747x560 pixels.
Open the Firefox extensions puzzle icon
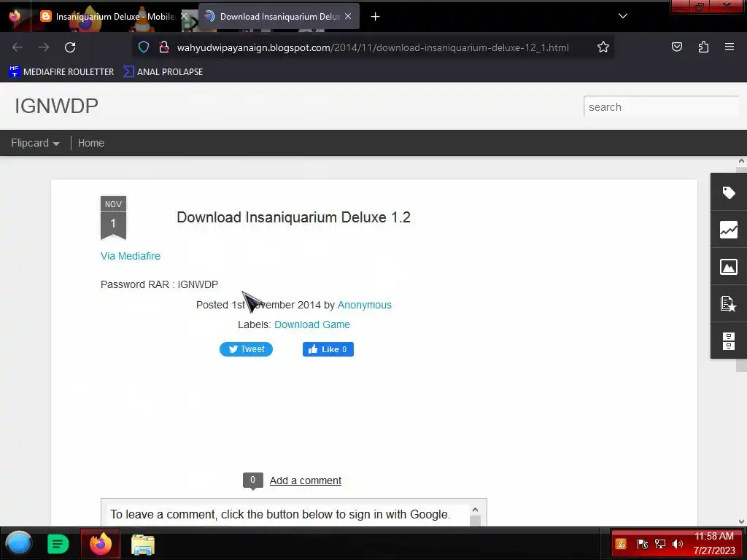[703, 47]
